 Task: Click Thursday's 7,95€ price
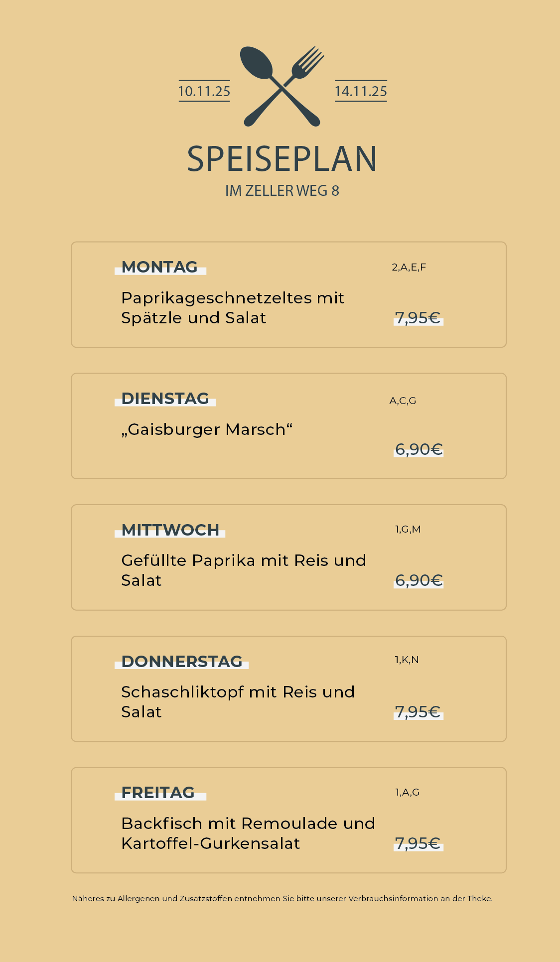(x=418, y=712)
